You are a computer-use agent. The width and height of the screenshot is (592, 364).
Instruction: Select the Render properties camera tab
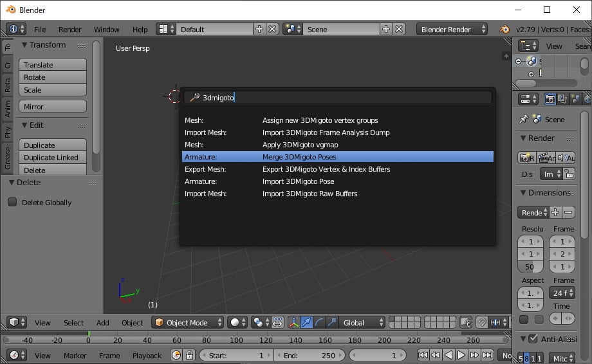pyautogui.click(x=550, y=99)
